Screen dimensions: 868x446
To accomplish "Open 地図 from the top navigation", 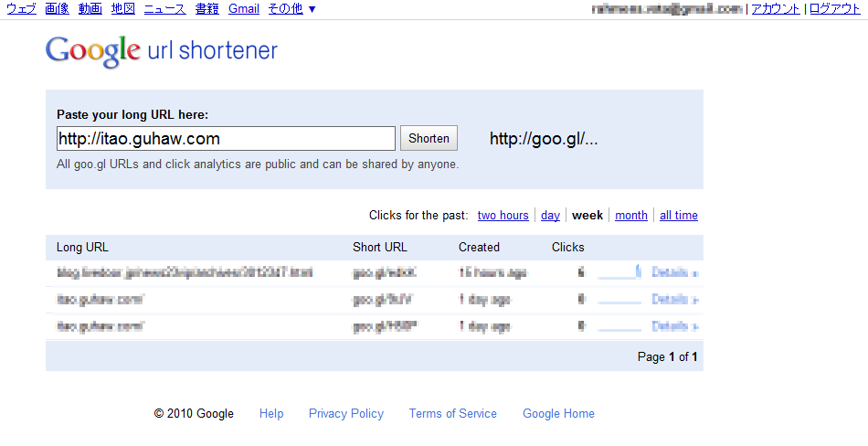I will [x=123, y=9].
